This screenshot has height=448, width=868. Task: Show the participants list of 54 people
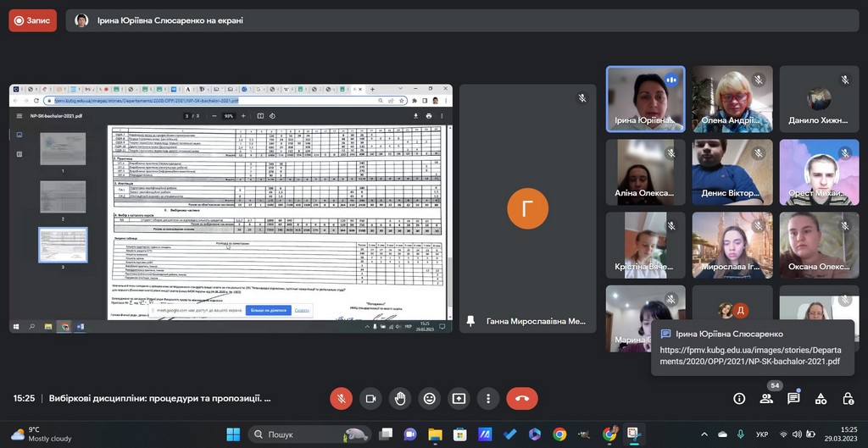766,398
